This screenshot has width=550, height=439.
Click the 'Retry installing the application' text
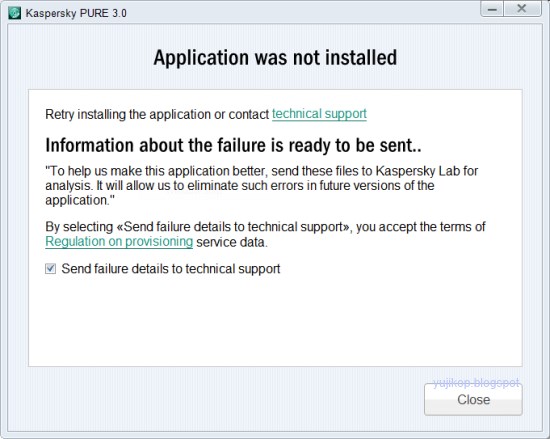157,114
